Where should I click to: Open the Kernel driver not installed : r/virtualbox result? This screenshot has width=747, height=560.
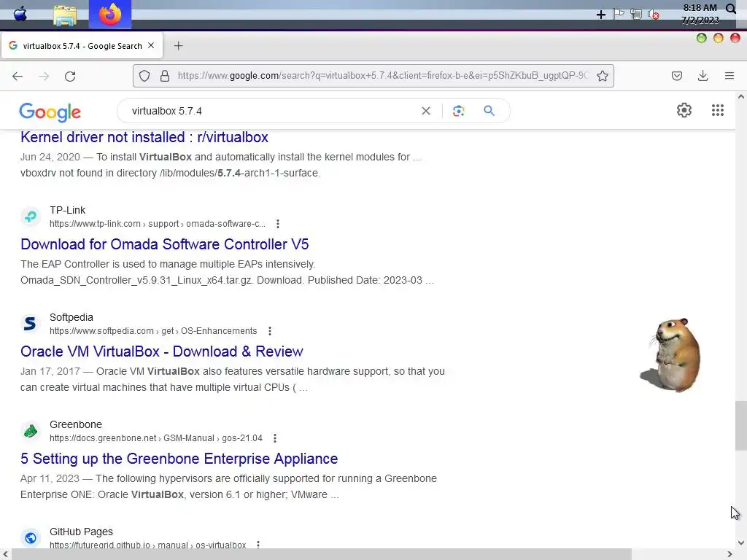point(144,137)
